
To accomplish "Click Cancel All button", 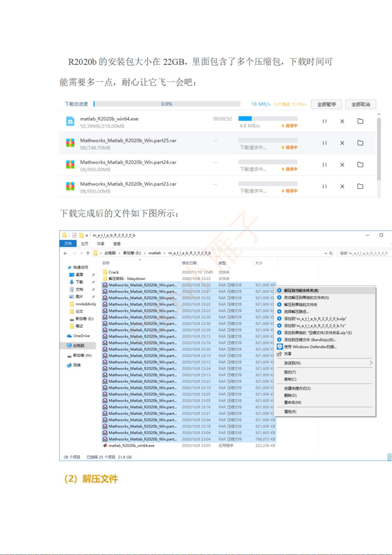I will (x=361, y=104).
